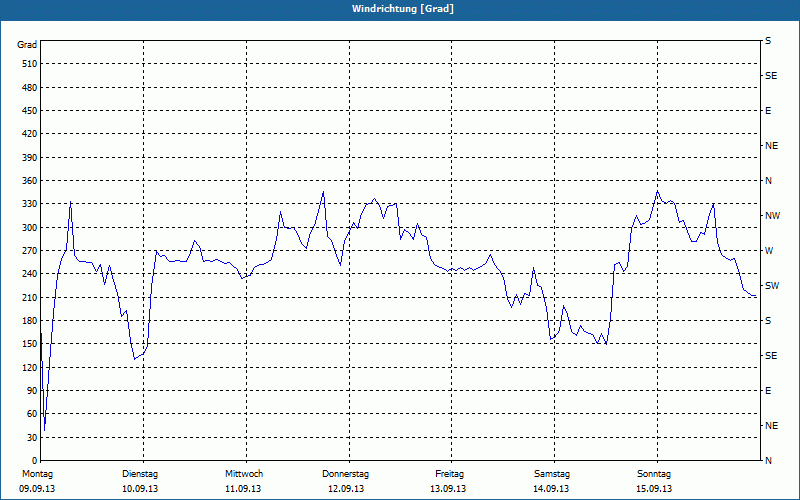
Task: Click the date 11.09.13
Action: click(x=243, y=489)
